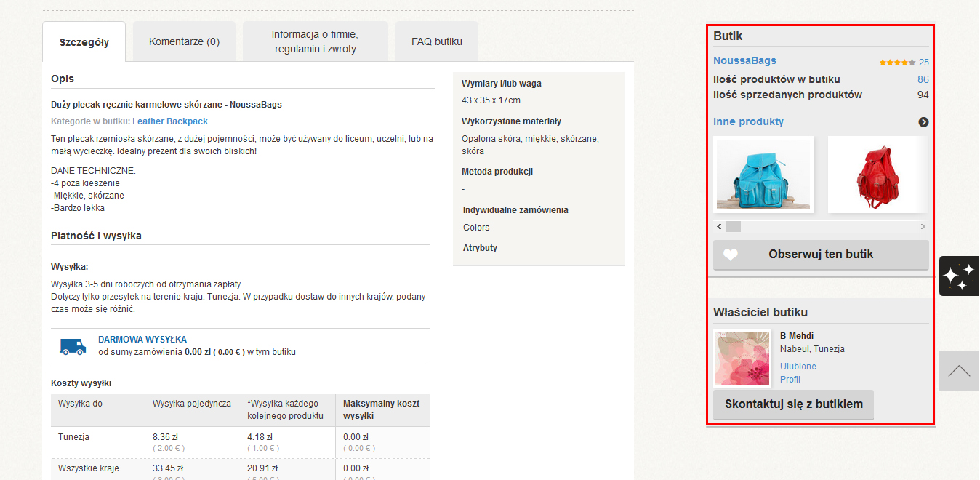This screenshot has height=480, width=980.
Task: Click the sold products count 94
Action: pos(923,95)
